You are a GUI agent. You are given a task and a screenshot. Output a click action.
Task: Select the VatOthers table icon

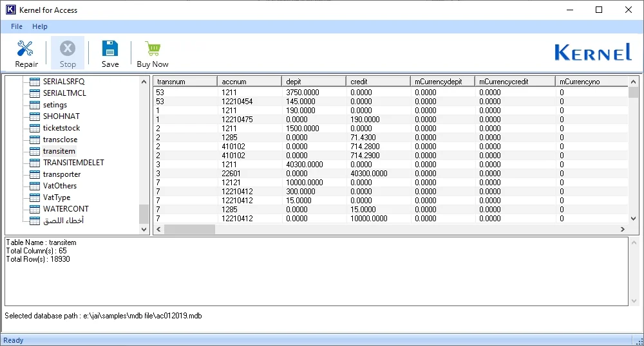(x=35, y=186)
